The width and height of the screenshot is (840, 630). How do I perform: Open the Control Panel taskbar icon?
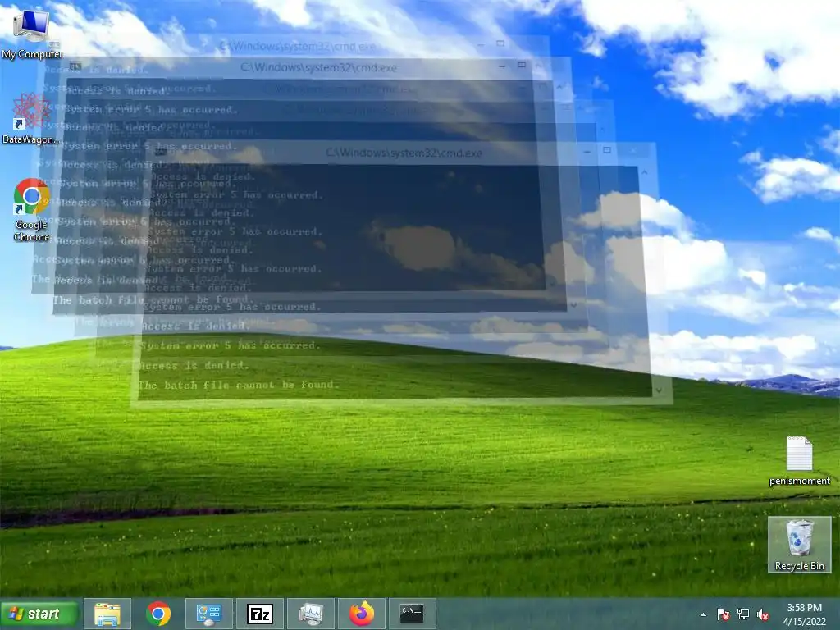pos(209,614)
